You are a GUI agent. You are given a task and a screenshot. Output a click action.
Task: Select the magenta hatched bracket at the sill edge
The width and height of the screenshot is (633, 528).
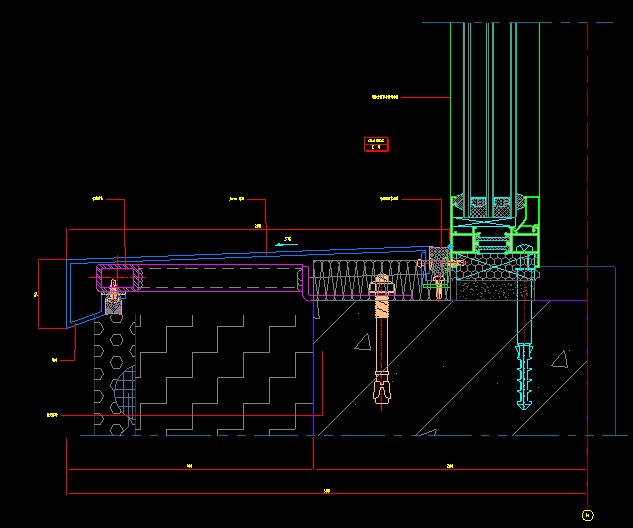(116, 275)
